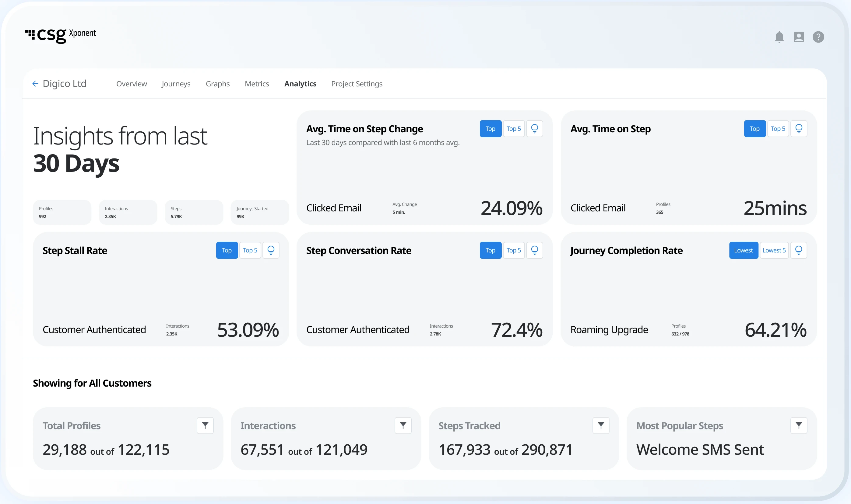Switch Journey Completion Rate to Lowest 5

(x=774, y=250)
